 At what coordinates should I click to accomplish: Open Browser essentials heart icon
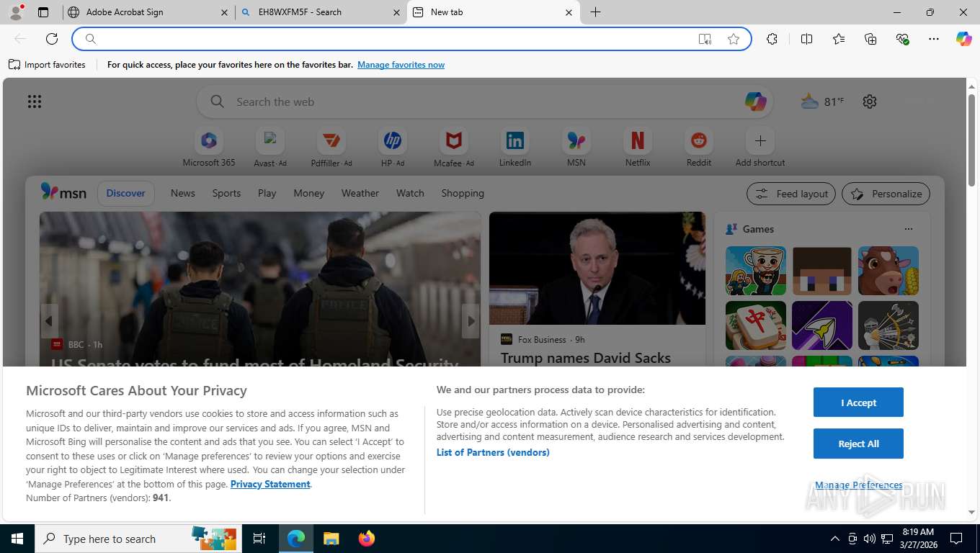pos(902,39)
